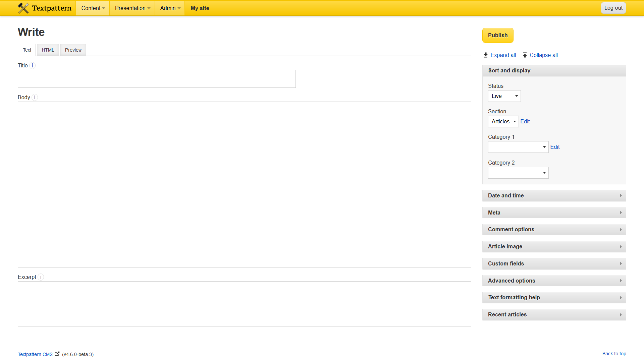Screen dimensions: 644x362
Task: Click the Collapse all link
Action: tap(544, 55)
